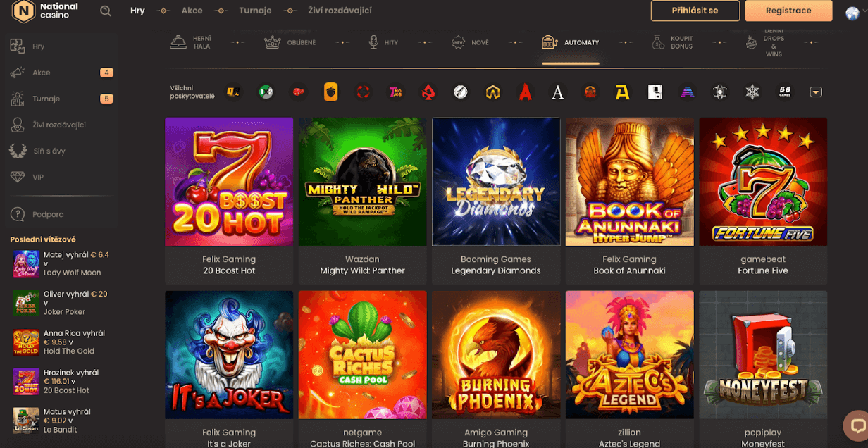Open the language globe selector
The image size is (868, 448).
pos(852,11)
